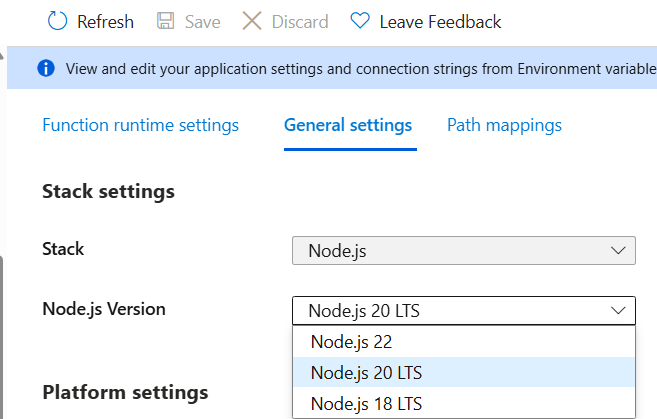Click the Leave Feedback heart icon
The height and width of the screenshot is (419, 657).
tap(360, 21)
